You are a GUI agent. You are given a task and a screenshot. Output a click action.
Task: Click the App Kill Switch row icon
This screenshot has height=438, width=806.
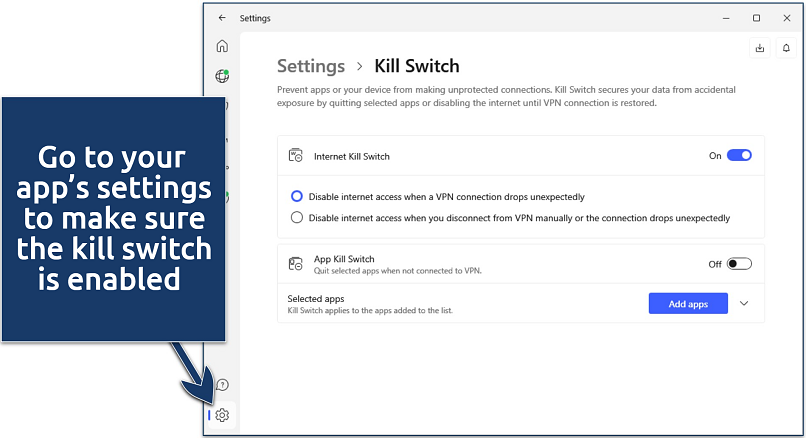(x=296, y=264)
